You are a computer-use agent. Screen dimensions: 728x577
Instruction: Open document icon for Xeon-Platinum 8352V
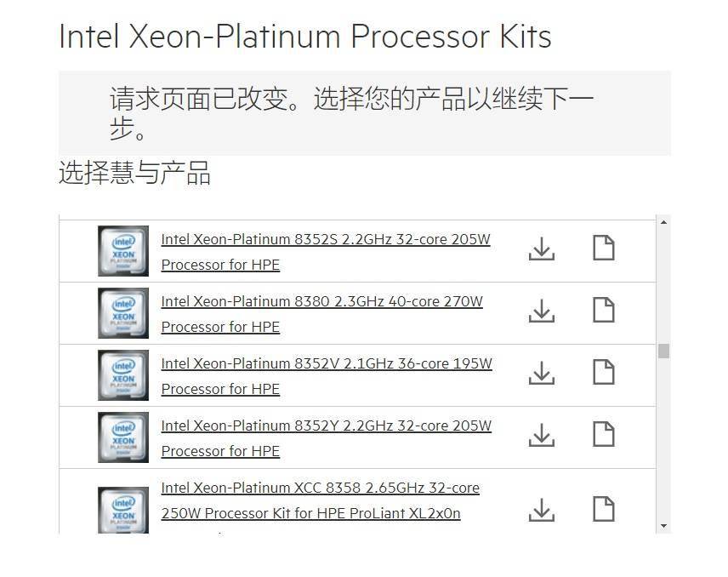[603, 373]
